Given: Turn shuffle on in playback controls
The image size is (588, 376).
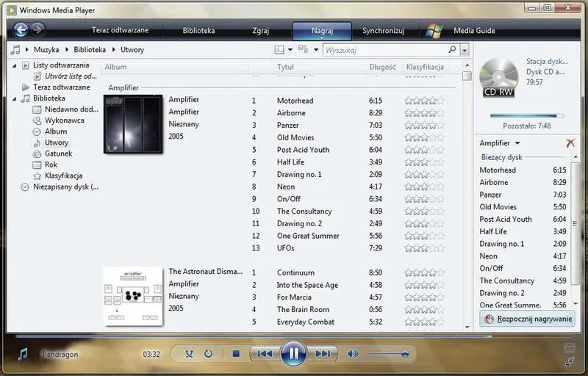Looking at the screenshot, I should coord(189,353).
